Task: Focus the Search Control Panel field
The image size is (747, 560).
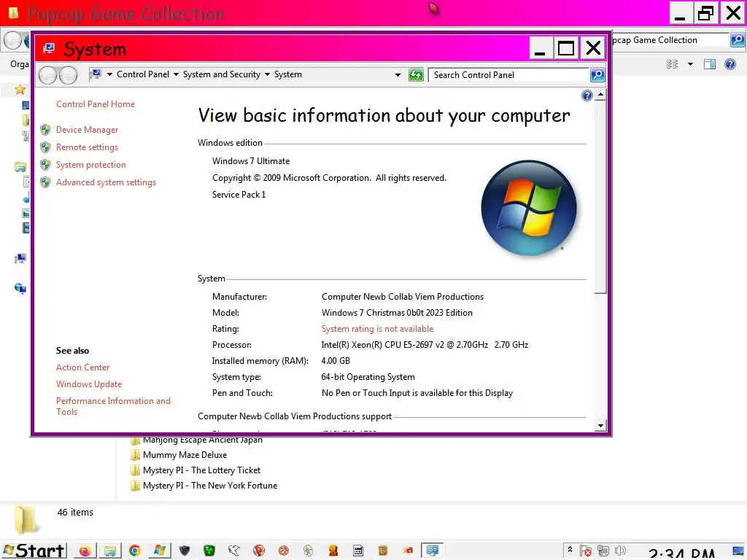Action: (x=508, y=75)
